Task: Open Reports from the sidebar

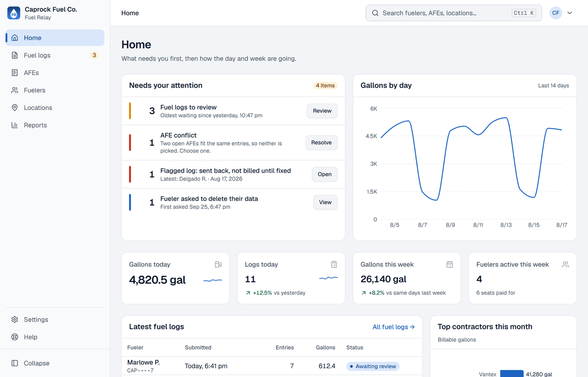Action: (55, 125)
